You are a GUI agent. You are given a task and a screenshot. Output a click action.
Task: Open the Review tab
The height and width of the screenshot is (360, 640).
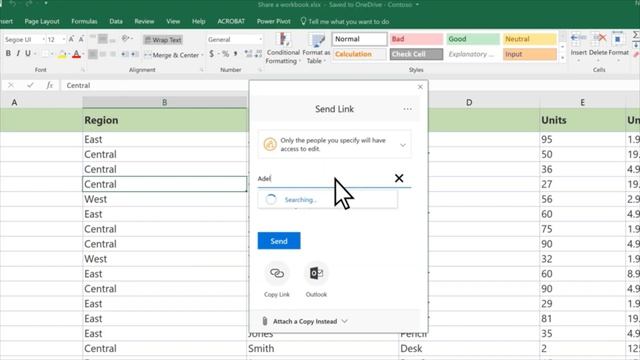(x=144, y=21)
